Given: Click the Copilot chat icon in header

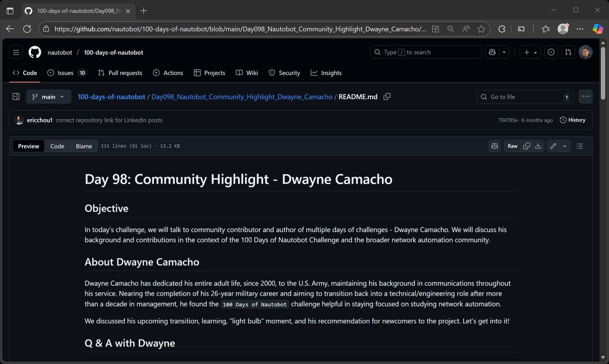Looking at the screenshot, I should pos(493,52).
